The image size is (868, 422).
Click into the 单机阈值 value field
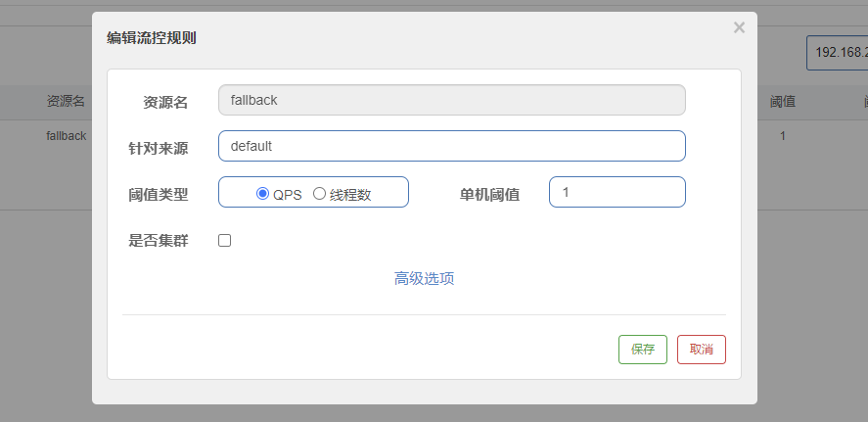pos(617,193)
